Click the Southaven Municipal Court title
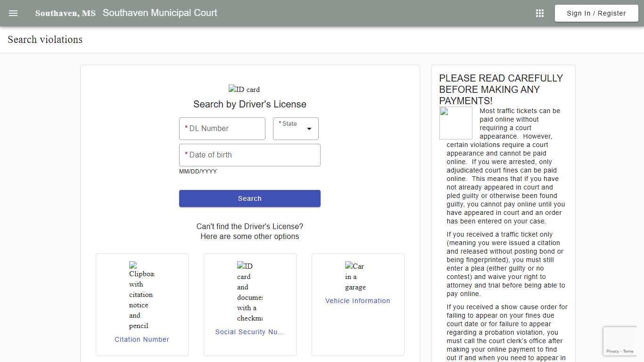This screenshot has width=644, height=362. [x=160, y=13]
